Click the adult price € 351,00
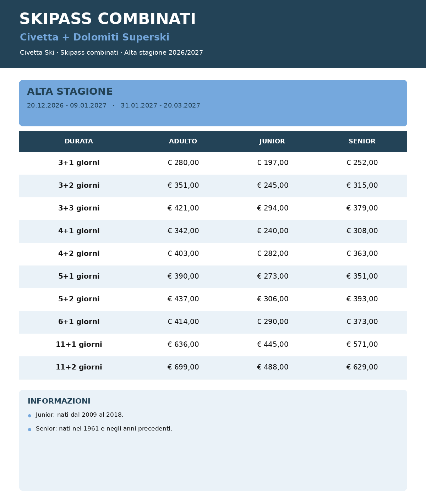The image size is (426, 504). [183, 186]
